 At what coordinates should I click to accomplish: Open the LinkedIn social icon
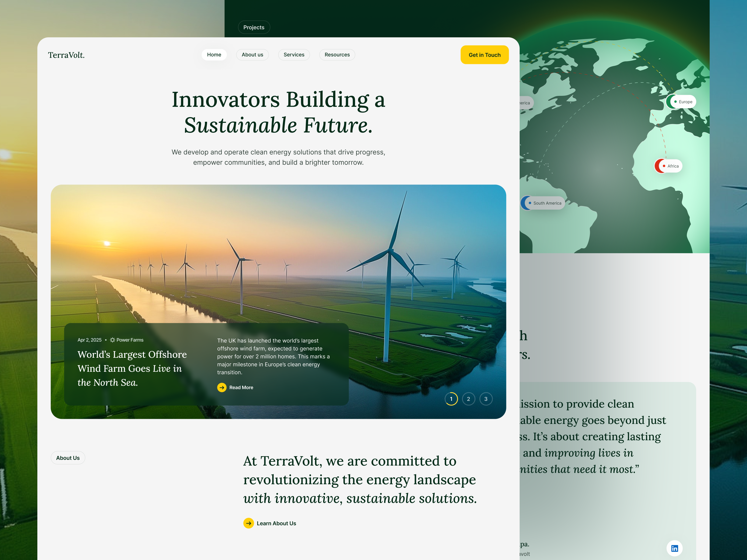675,548
